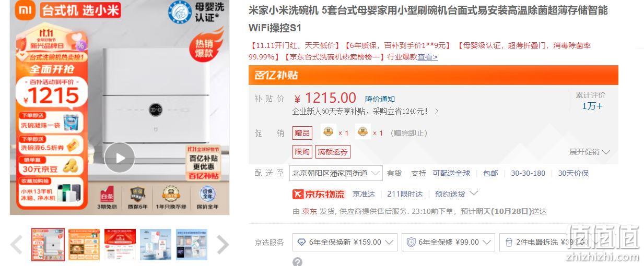Click the 降价通知 price alert link
The width and height of the screenshot is (644, 266).
(380, 99)
